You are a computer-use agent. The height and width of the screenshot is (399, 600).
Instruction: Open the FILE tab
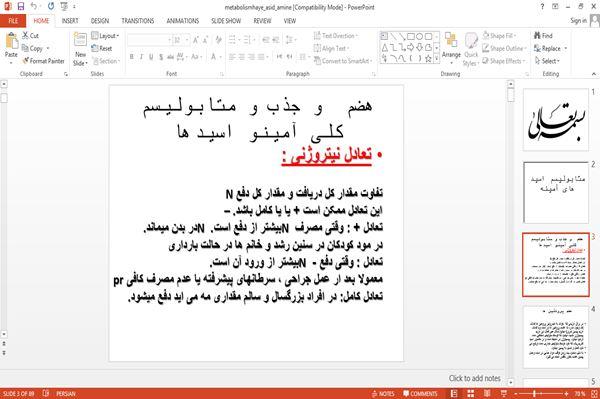pyautogui.click(x=13, y=21)
